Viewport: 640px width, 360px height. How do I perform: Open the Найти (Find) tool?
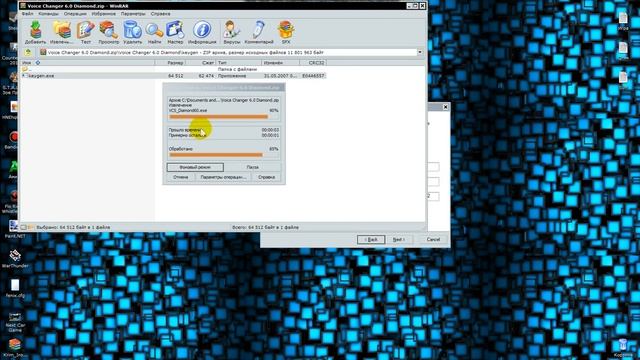(154, 32)
